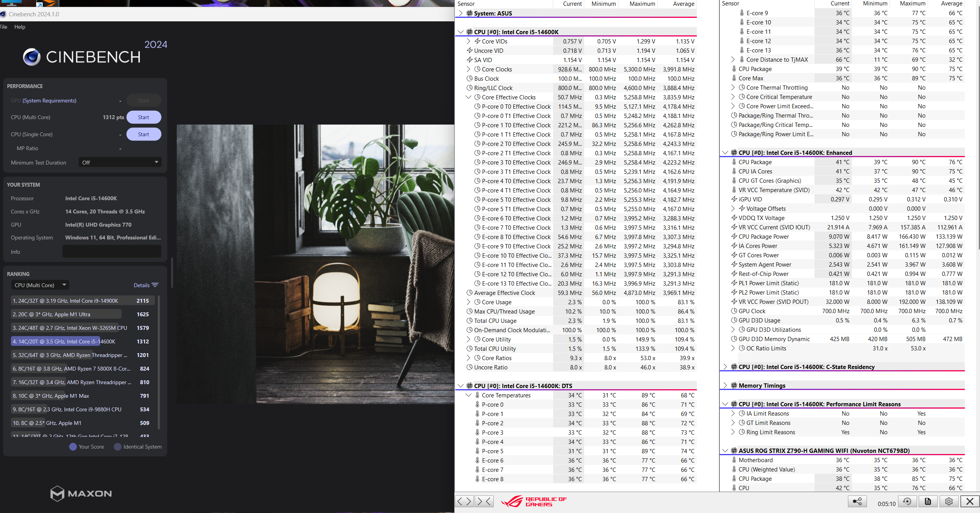980x513 pixels.
Task: Start the CPU (Multi Core) benchmark
Action: pyautogui.click(x=144, y=117)
